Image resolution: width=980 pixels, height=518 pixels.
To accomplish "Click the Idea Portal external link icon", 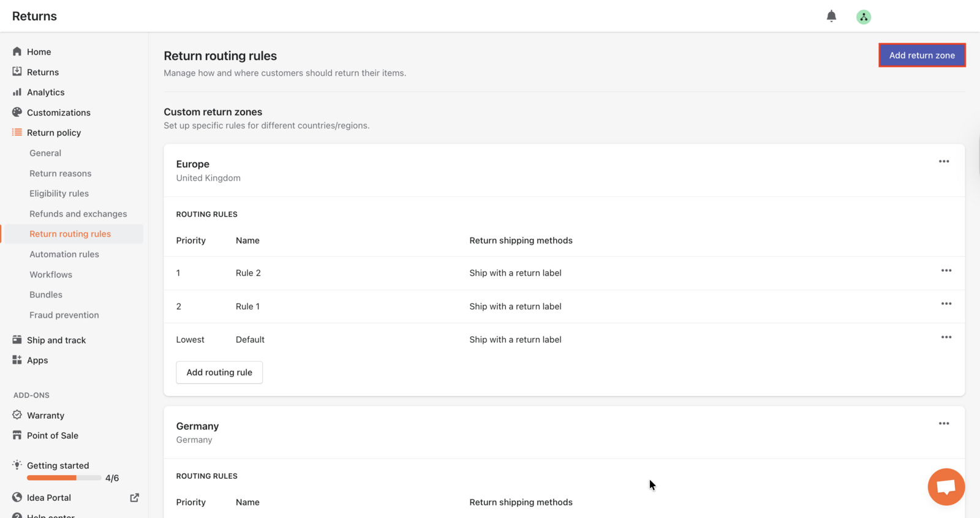I will [135, 498].
